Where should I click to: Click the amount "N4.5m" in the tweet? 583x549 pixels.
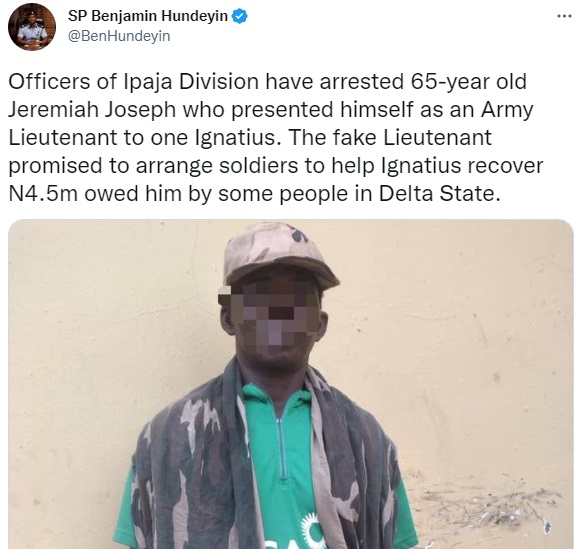[x=43, y=194]
